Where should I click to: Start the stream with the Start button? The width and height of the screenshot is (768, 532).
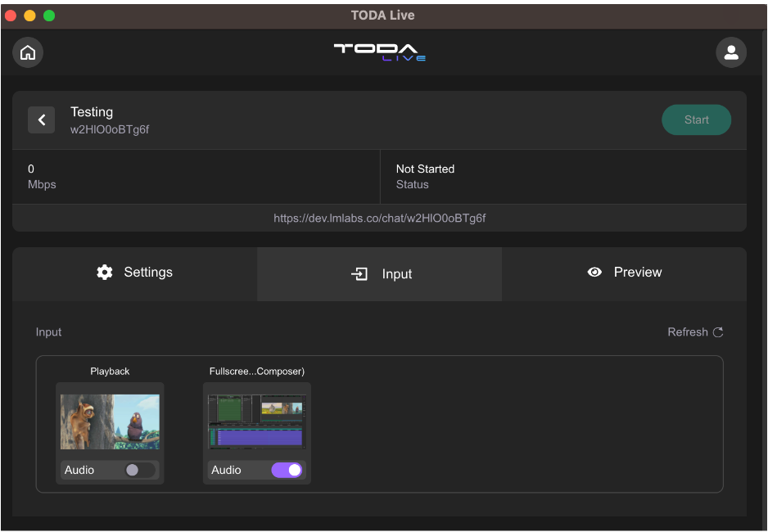(696, 120)
